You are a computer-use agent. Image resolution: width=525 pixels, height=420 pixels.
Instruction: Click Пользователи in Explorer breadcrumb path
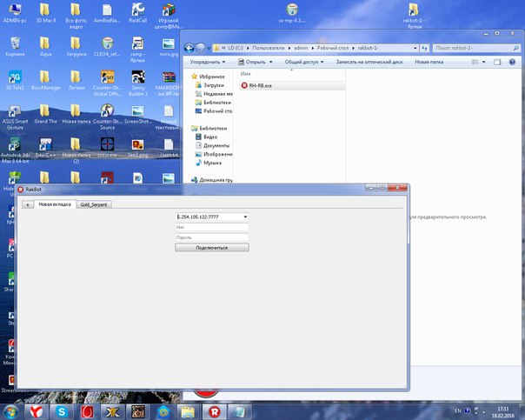[269, 48]
